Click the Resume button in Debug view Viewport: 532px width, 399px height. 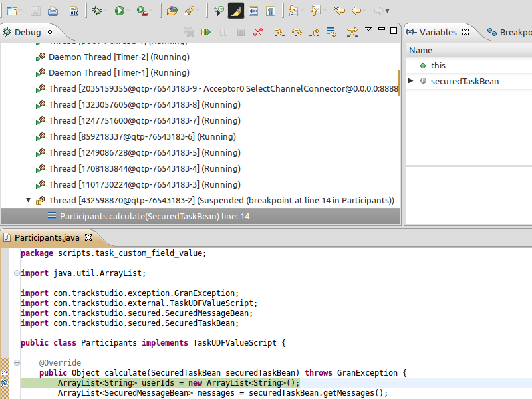pyautogui.click(x=207, y=32)
